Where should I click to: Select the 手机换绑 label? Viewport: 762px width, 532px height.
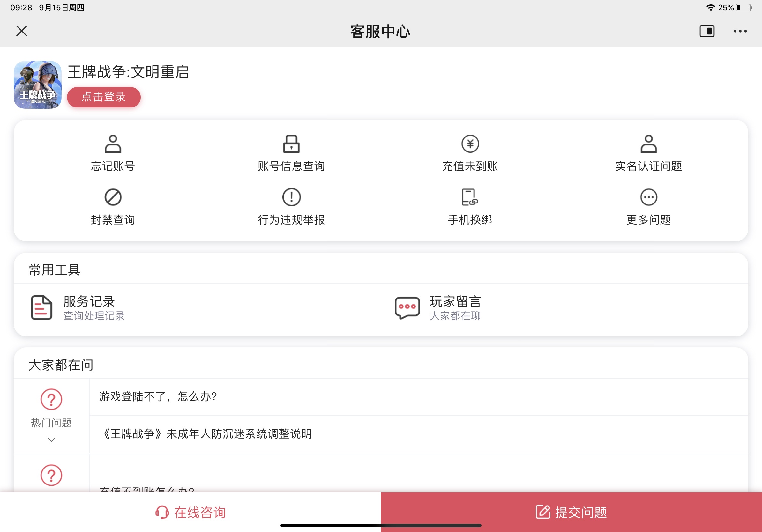click(470, 220)
